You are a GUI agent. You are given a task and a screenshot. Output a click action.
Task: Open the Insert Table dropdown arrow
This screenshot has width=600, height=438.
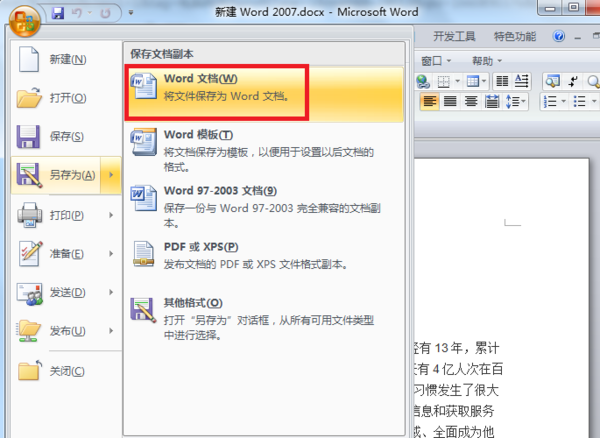[484, 81]
